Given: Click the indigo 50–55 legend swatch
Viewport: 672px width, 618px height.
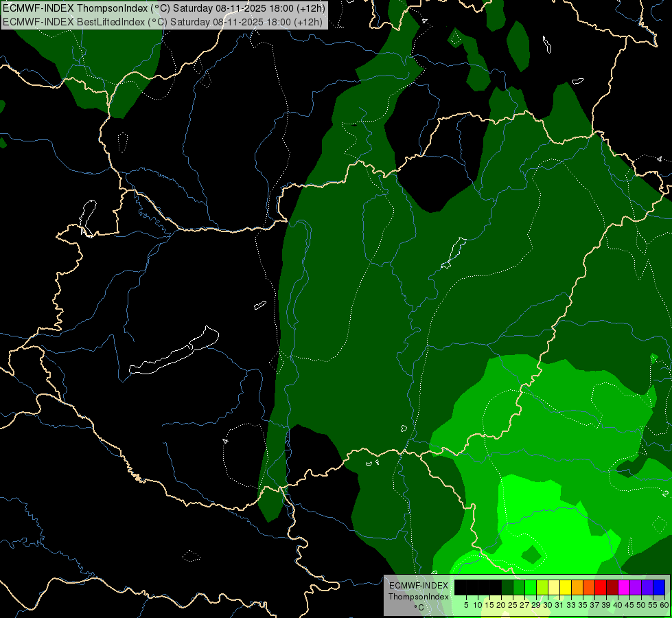Looking at the screenshot, I should coord(647,587).
